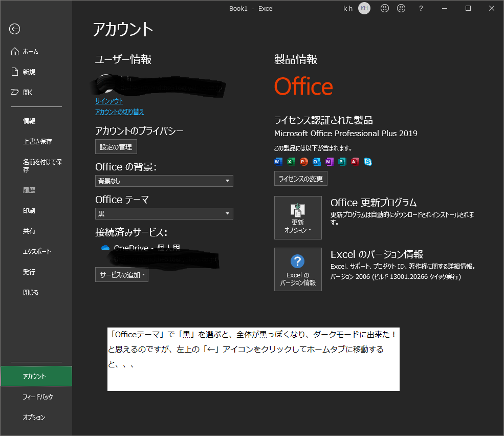
Task: Click the open folder icon beside 開く
Action: (15, 92)
